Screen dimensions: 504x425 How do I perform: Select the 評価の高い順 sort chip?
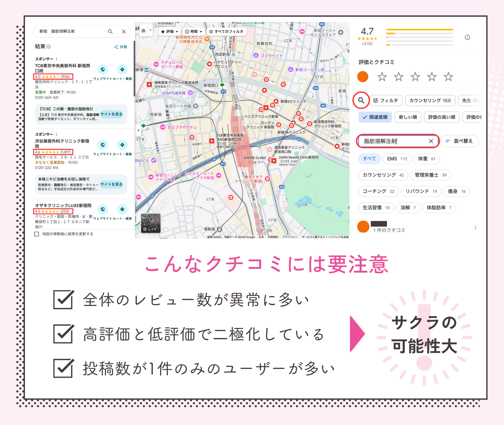tap(442, 117)
